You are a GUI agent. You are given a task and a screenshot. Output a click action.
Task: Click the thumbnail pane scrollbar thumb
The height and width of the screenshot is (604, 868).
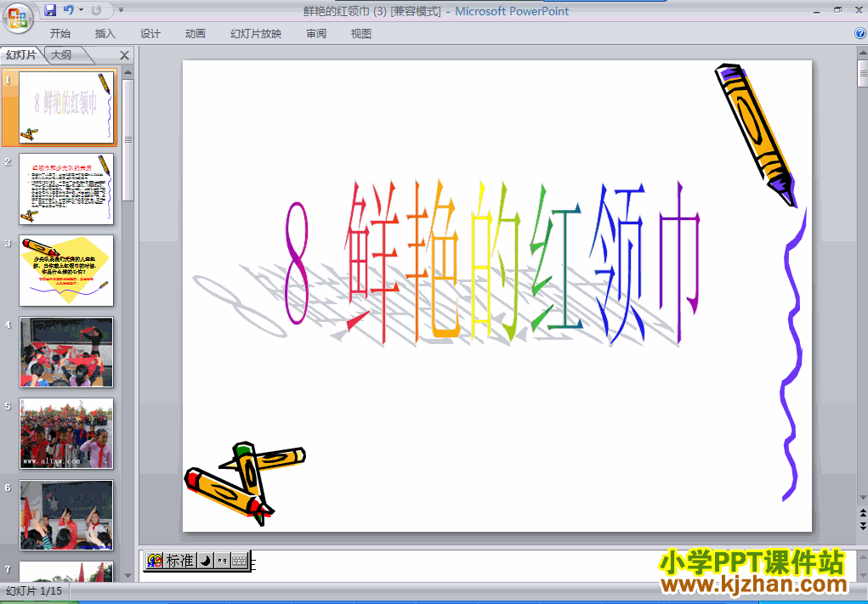128,140
